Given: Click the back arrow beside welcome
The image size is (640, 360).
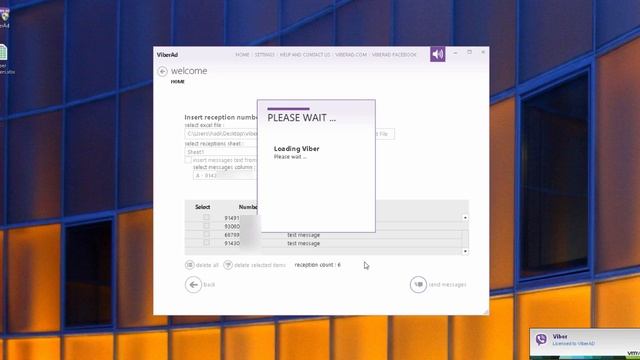Looking at the screenshot, I should tap(162, 71).
